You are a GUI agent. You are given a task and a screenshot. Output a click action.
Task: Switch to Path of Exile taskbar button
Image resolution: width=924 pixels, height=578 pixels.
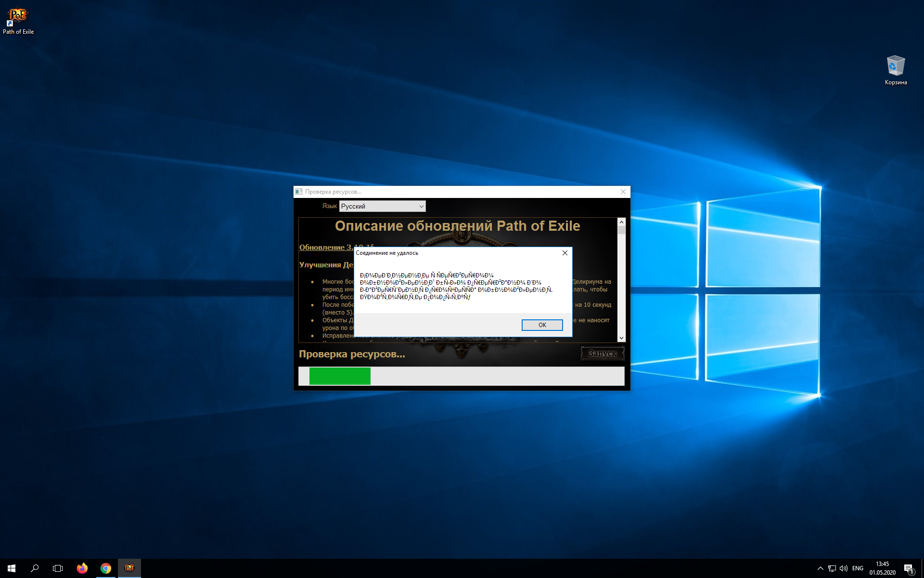129,568
